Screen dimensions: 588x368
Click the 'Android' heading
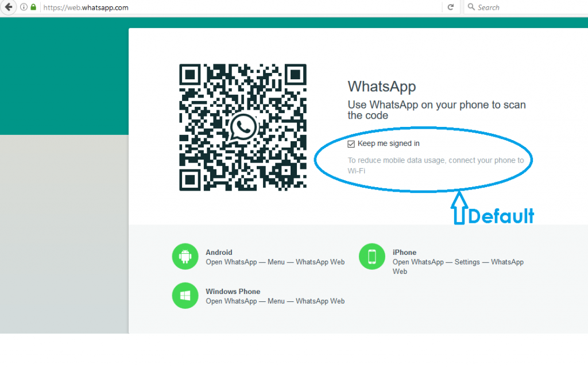(219, 252)
